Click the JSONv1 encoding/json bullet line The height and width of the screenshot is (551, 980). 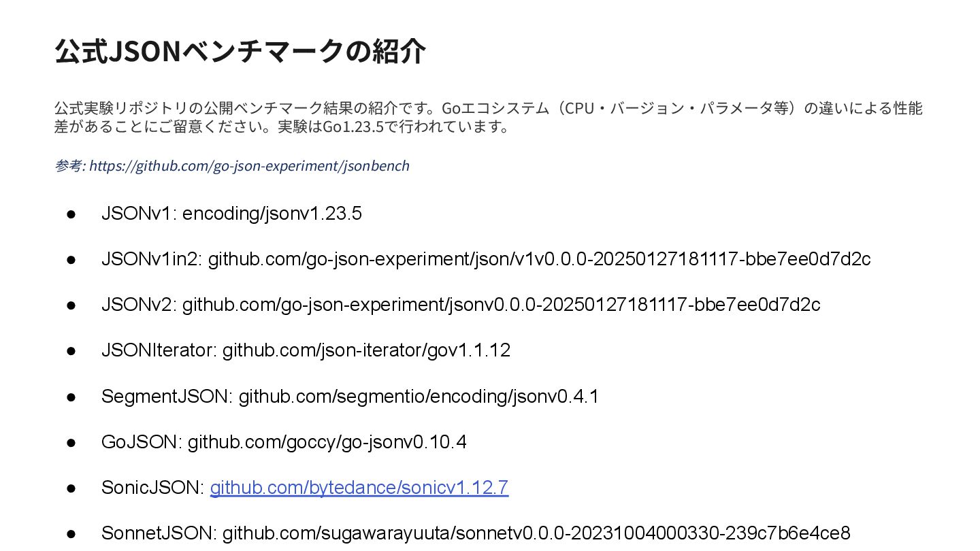[231, 214]
